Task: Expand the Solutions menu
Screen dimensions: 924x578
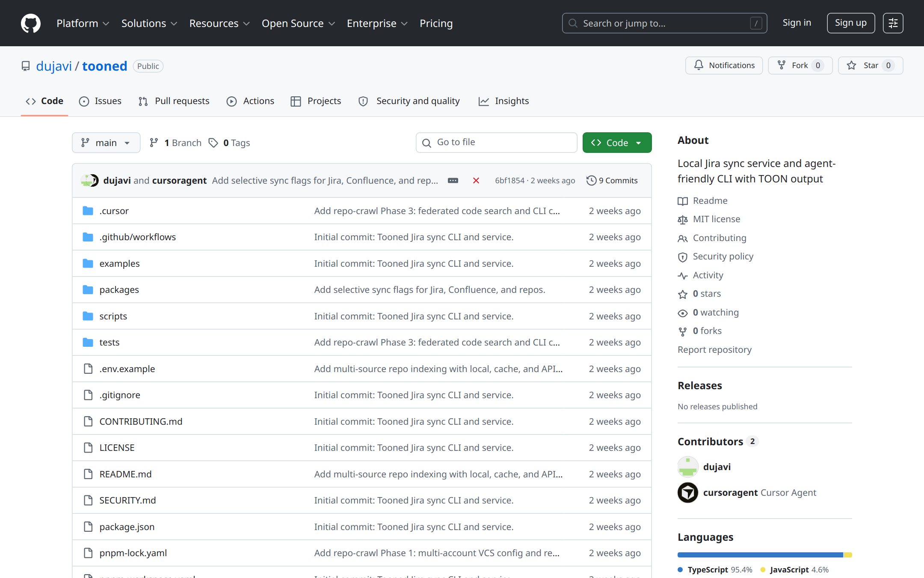Action: [x=149, y=23]
